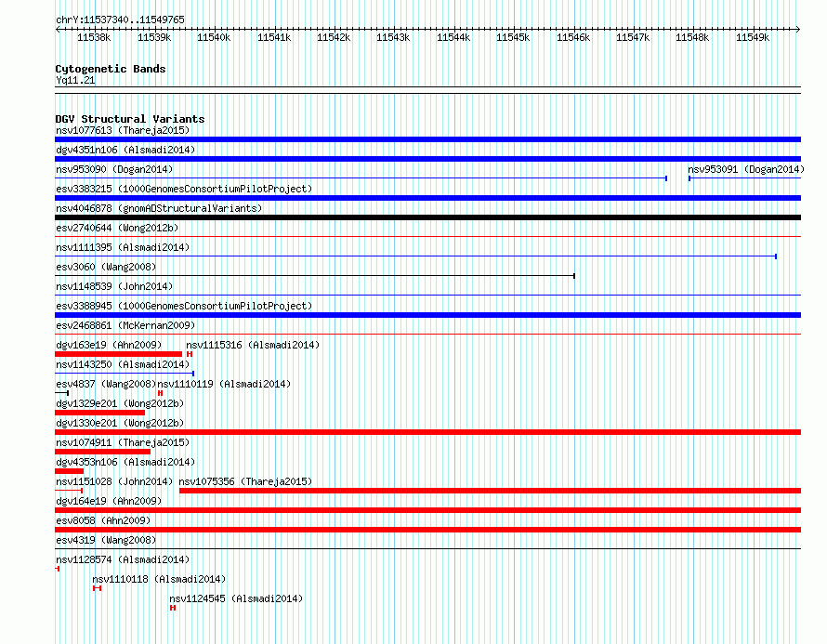
Task: Click the Cytogenetic Bands track title
Action: [x=111, y=69]
